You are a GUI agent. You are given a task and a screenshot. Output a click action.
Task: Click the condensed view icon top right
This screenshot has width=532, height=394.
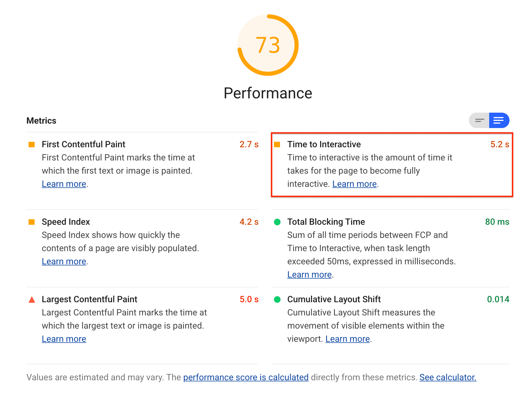click(x=479, y=120)
